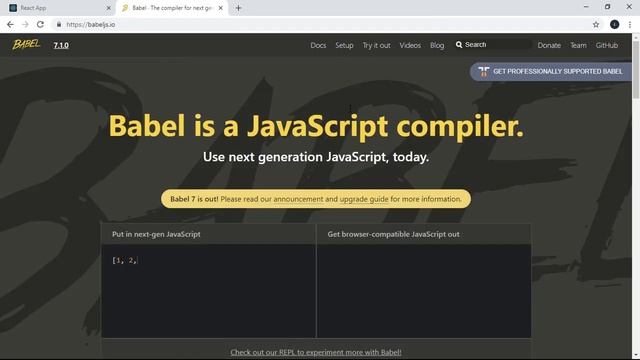The image size is (640, 360).
Task: Open a new browser tab
Action: (239, 8)
